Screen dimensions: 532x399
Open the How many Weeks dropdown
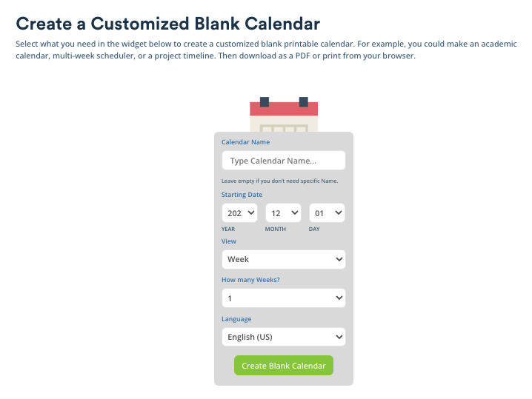point(283,298)
